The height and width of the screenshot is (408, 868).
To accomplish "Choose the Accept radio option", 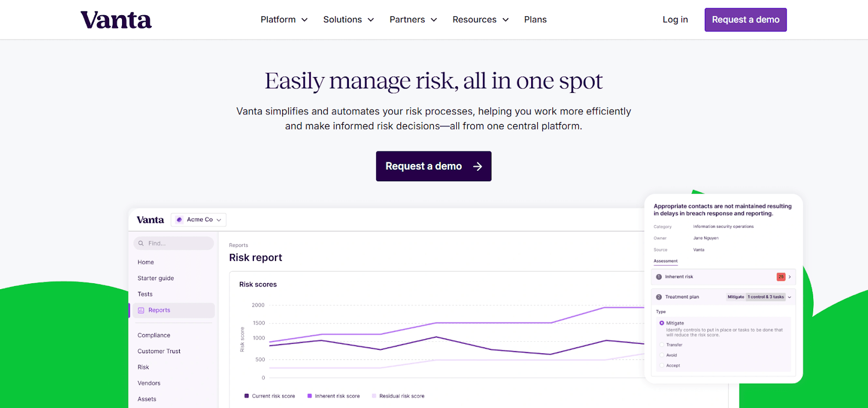I will (662, 366).
